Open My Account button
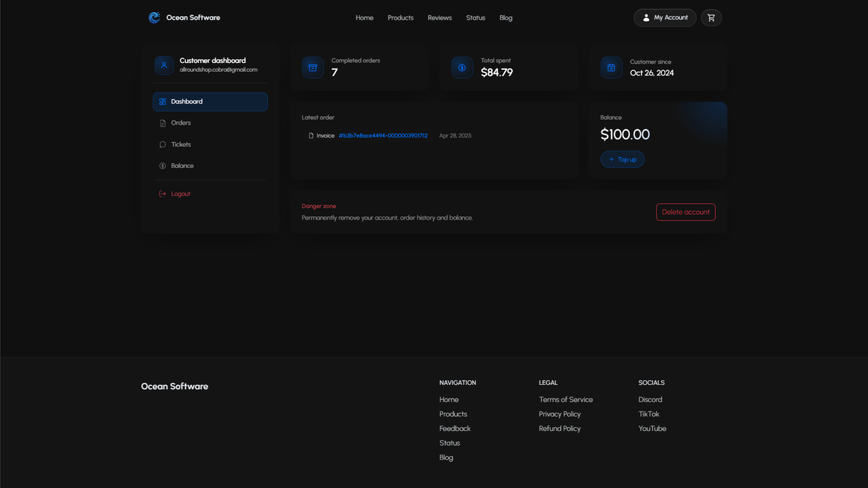Viewport: 868px width, 488px height. coord(665,18)
